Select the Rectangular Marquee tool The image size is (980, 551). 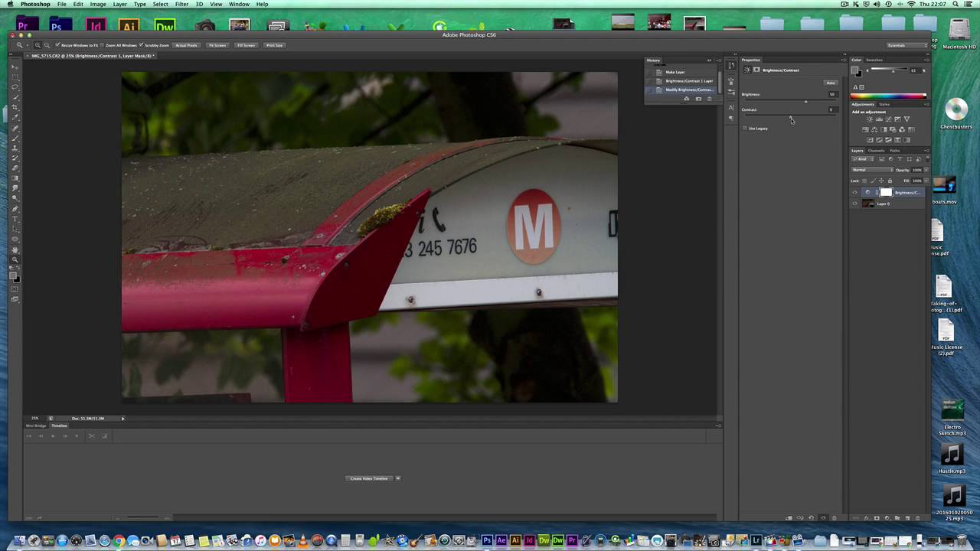pos(15,77)
